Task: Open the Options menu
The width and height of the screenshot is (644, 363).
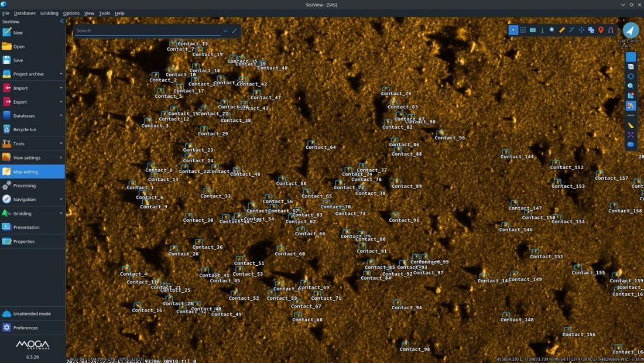Action: (71, 13)
